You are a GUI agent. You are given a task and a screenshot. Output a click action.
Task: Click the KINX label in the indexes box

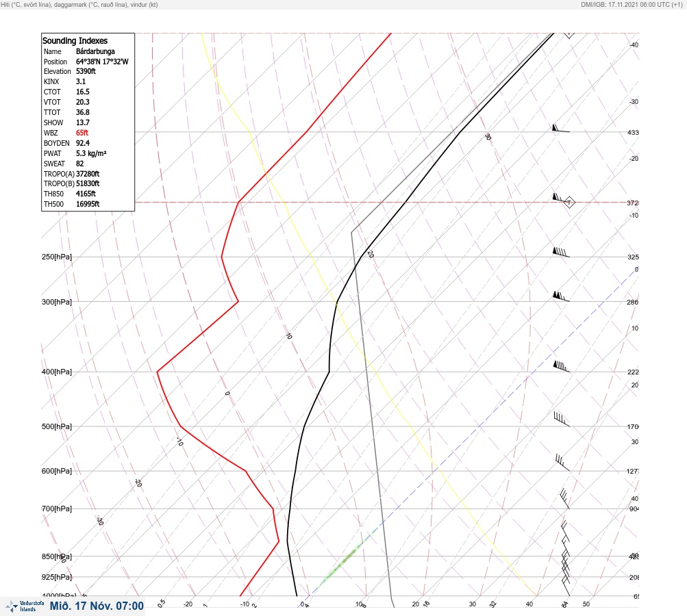click(51, 81)
